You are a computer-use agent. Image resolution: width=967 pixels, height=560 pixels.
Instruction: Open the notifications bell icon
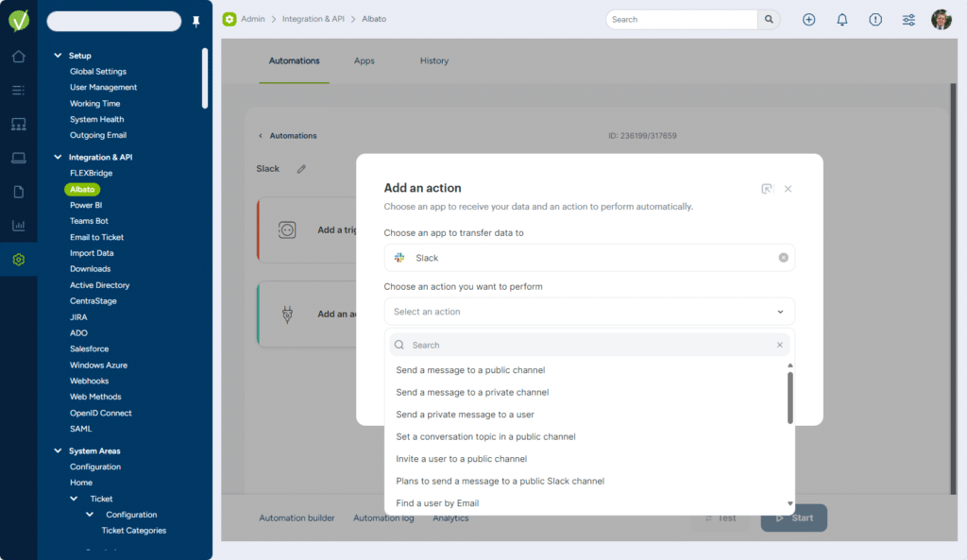pyautogui.click(x=842, y=20)
